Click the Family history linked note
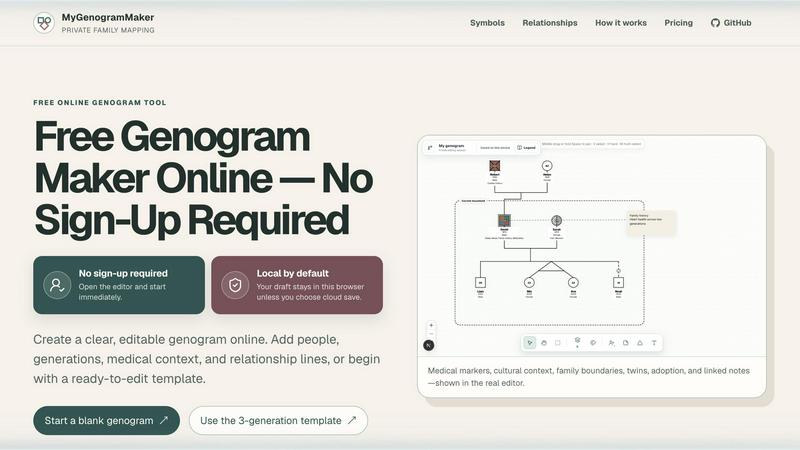The height and width of the screenshot is (450, 800). pos(651,223)
